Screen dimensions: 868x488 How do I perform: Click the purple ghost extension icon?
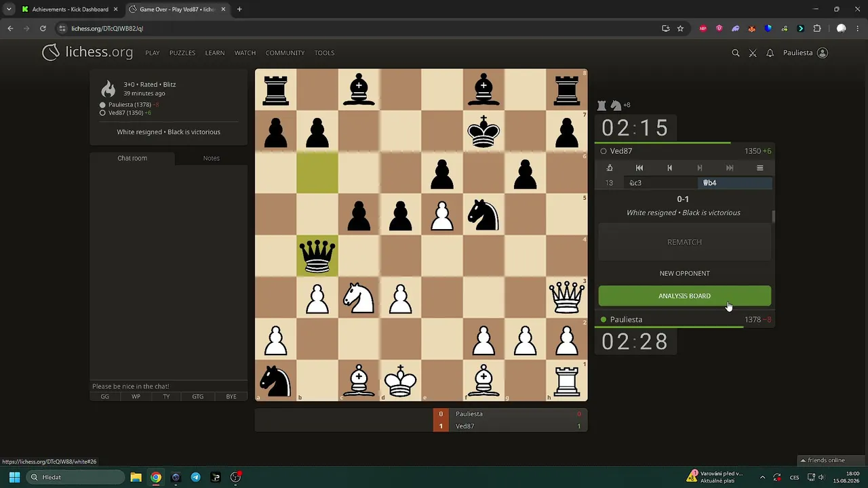point(735,28)
